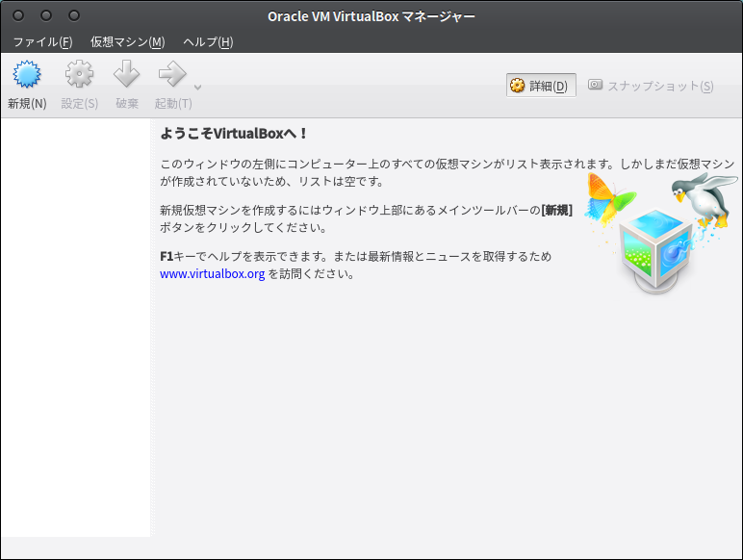
Task: Follow the www.virtualbox.org link
Action: 213,274
